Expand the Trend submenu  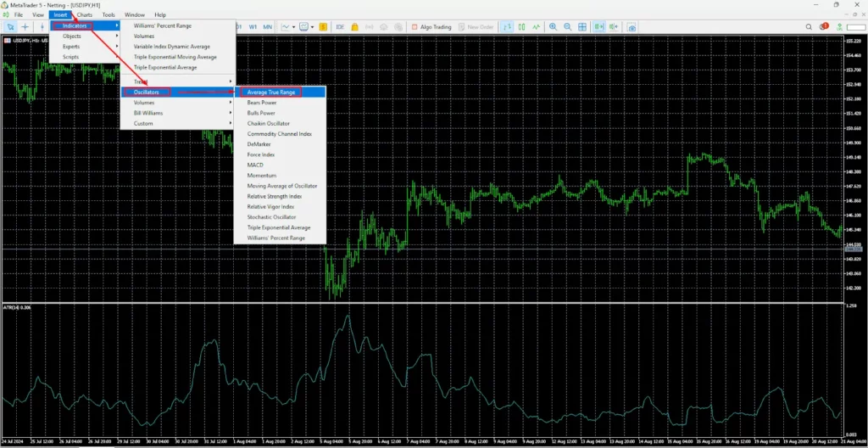click(178, 81)
